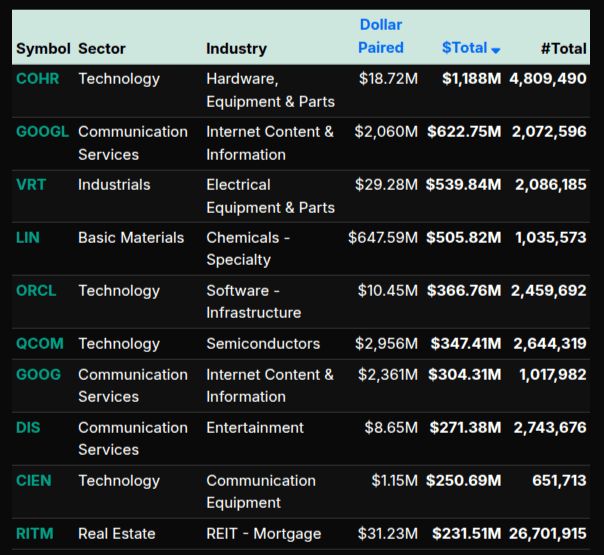Click the sort arrow beside $Total

point(496,50)
